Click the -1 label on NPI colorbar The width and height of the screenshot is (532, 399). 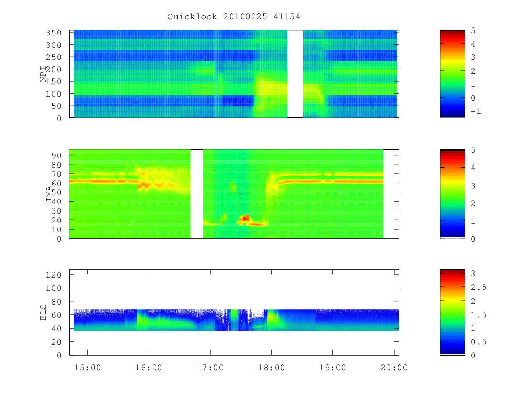tap(475, 111)
